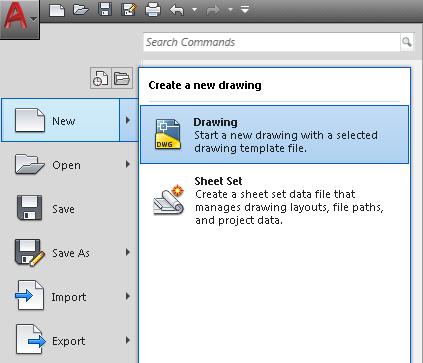The width and height of the screenshot is (423, 363).
Task: Expand the New submenu arrow
Action: pos(129,120)
